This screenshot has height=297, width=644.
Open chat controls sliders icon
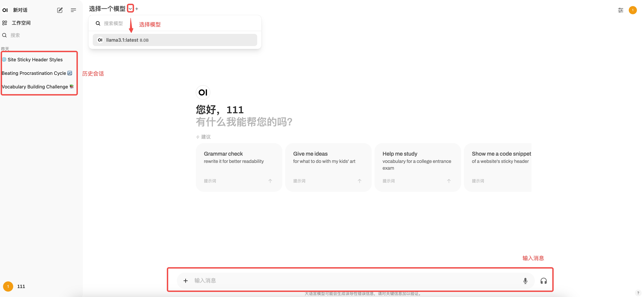[620, 10]
